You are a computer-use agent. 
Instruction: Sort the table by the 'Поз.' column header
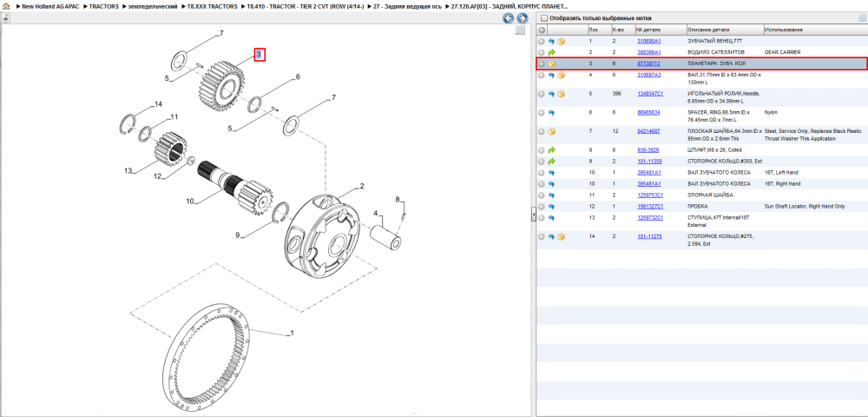[x=598, y=30]
